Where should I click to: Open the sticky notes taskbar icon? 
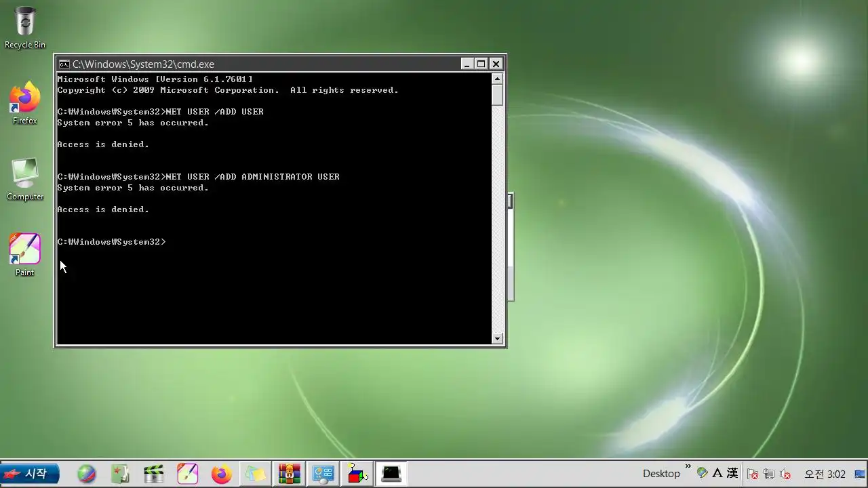point(256,474)
